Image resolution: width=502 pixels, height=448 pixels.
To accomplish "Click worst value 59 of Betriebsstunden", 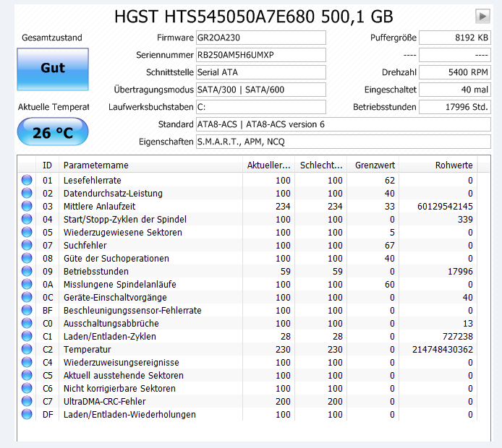I will pyautogui.click(x=338, y=271).
